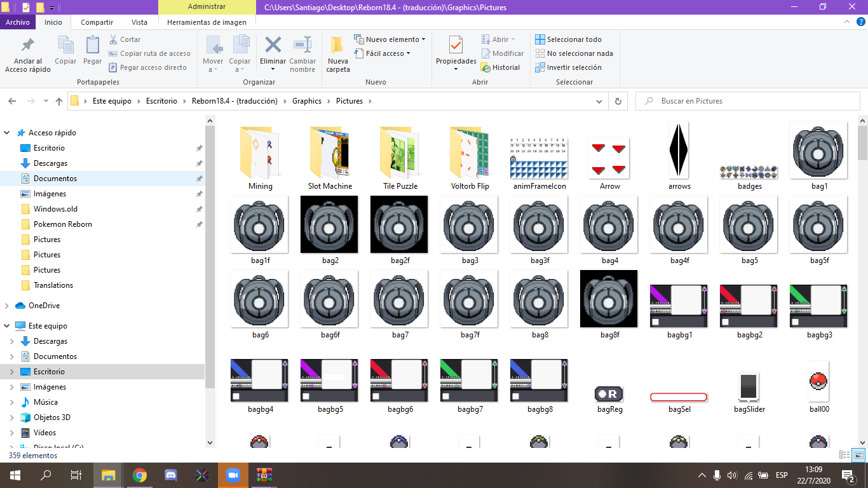Select the Administrar contextual tab
The width and height of the screenshot is (868, 488).
[x=207, y=6]
